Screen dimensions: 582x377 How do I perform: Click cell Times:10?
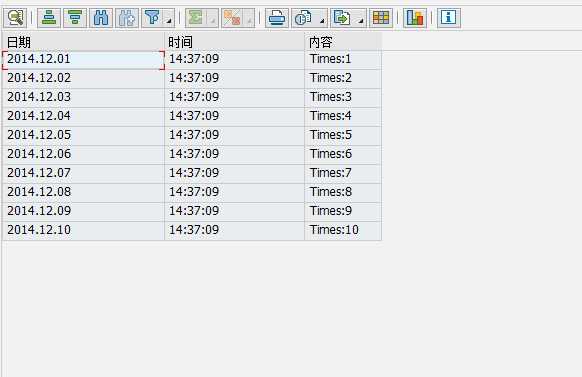343,230
